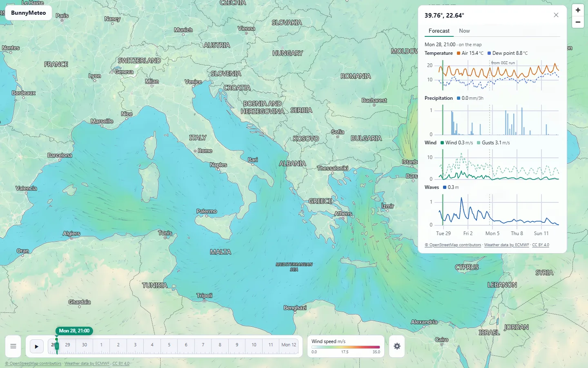Select day 2 on the timeline

point(118,345)
